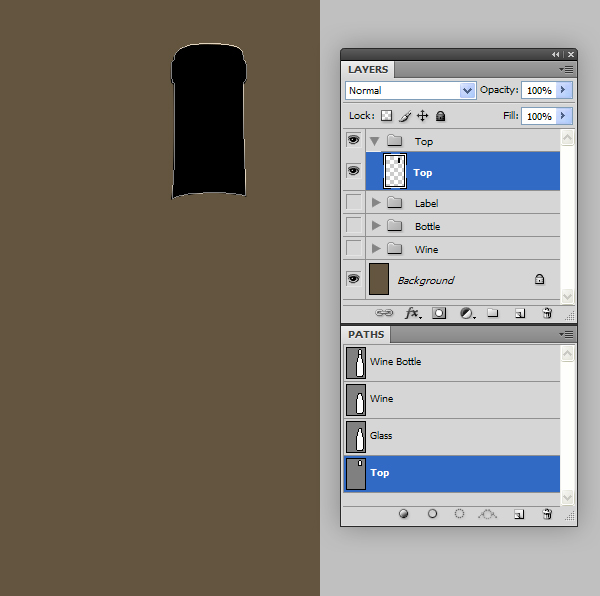The width and height of the screenshot is (600, 596).
Task: Open the Paths panel options menu
Action: click(566, 335)
